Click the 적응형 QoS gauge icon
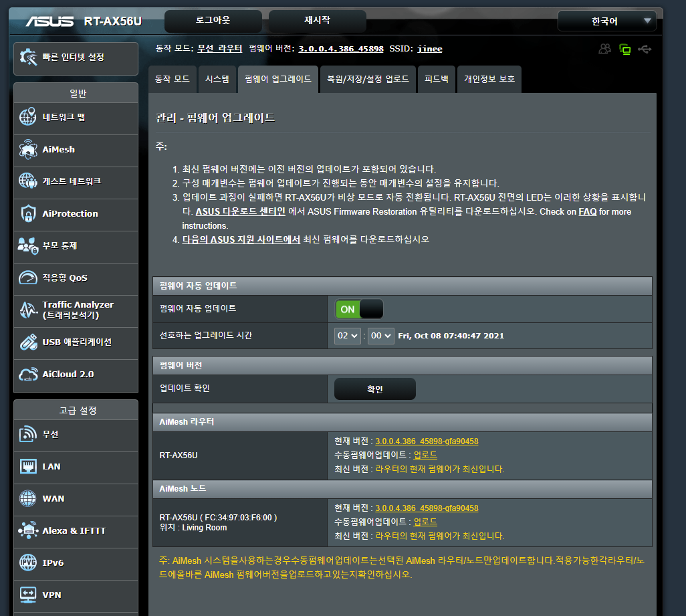This screenshot has height=616, width=686. coord(28,278)
